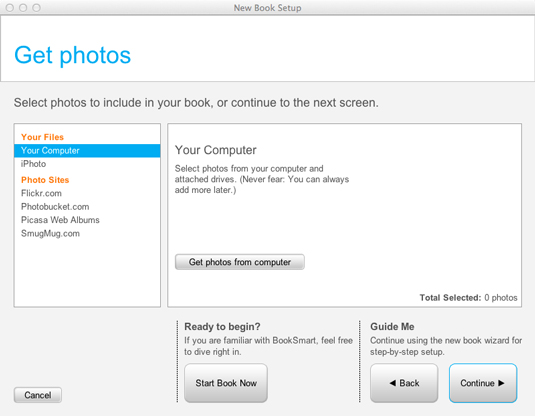
Task: Click the Photo Sites section header
Action: [x=45, y=180]
